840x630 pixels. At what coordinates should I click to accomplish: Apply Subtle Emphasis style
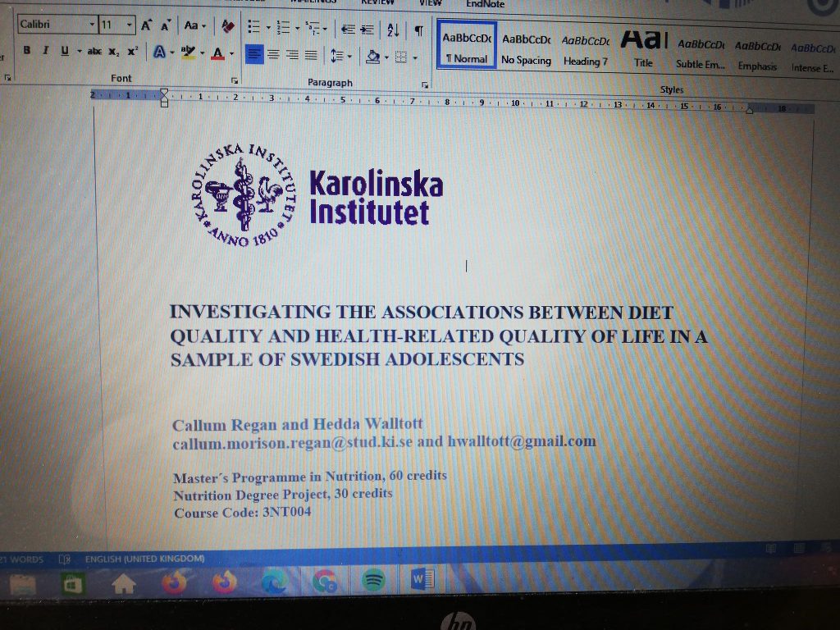coord(701,54)
